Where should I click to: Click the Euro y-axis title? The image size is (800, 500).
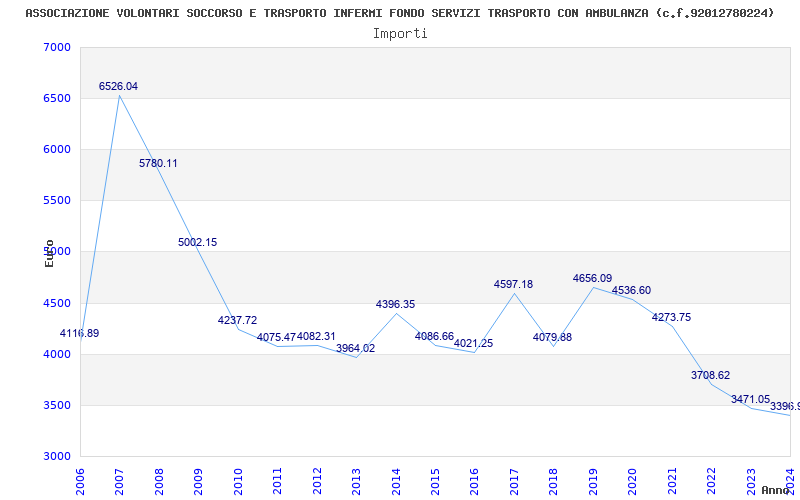coord(49,253)
